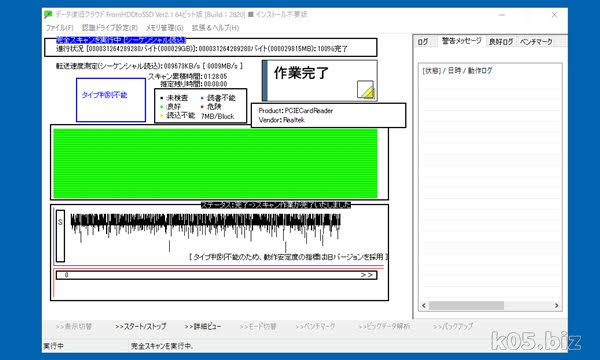The width and height of the screenshot is (600, 360).
Task: Close the FromHDDtoSSD window
Action: click(x=554, y=15)
